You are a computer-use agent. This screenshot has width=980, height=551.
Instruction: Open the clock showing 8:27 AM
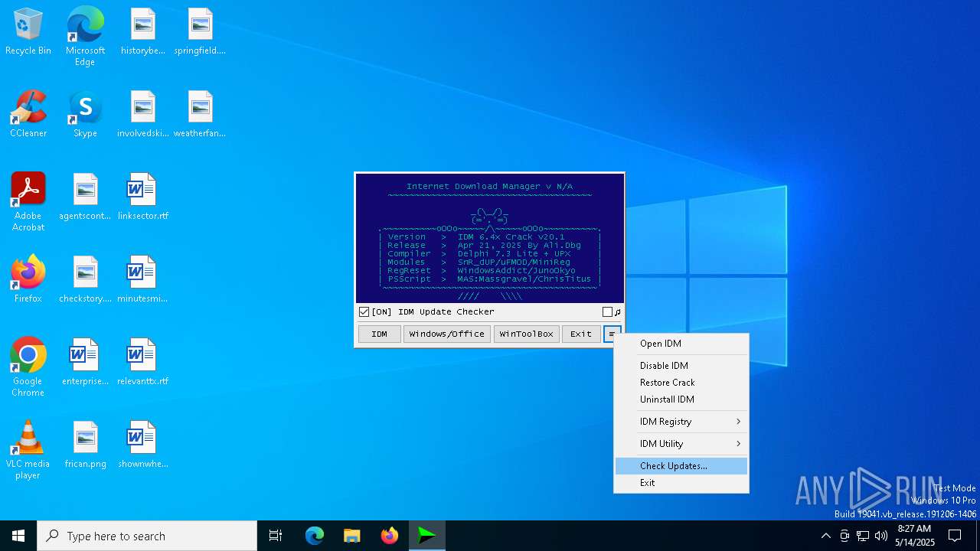914,536
